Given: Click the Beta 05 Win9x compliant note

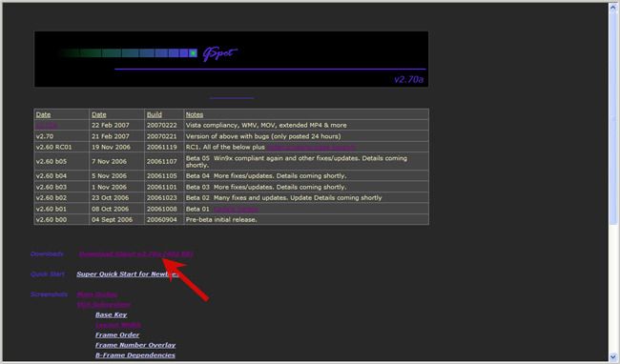Looking at the screenshot, I should click(297, 161).
